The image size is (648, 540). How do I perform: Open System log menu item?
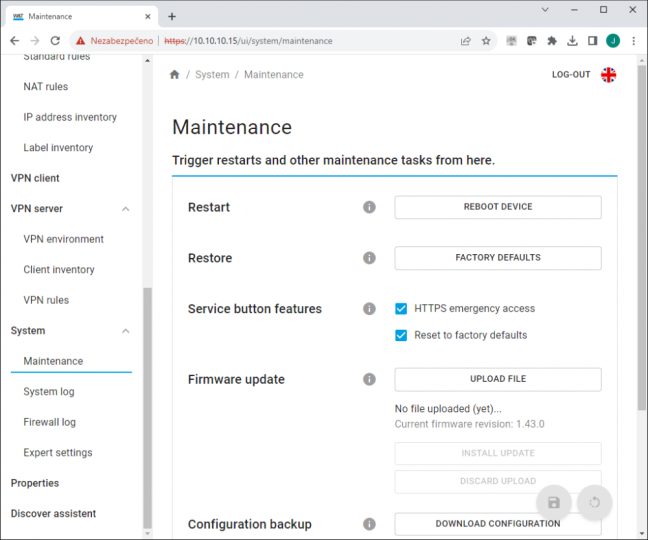point(49,392)
